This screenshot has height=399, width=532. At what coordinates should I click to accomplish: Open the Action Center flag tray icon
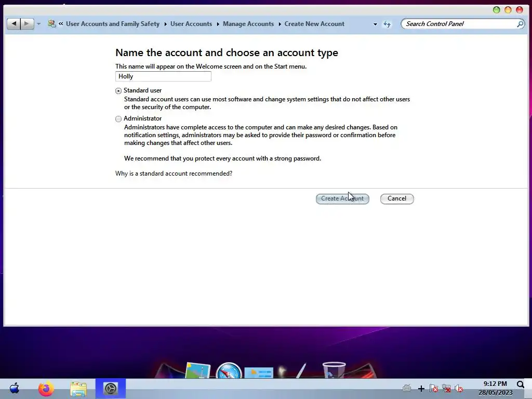[x=434, y=388]
